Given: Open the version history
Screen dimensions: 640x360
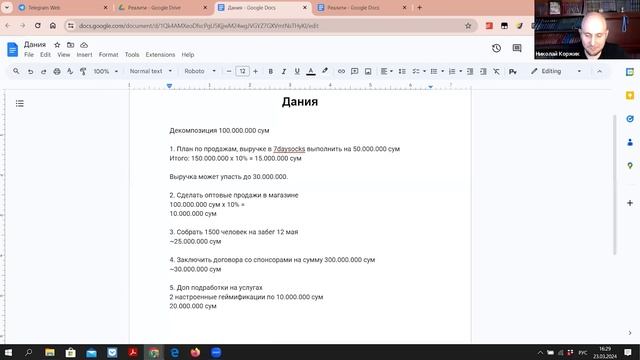Looking at the screenshot, I should click(496, 48).
